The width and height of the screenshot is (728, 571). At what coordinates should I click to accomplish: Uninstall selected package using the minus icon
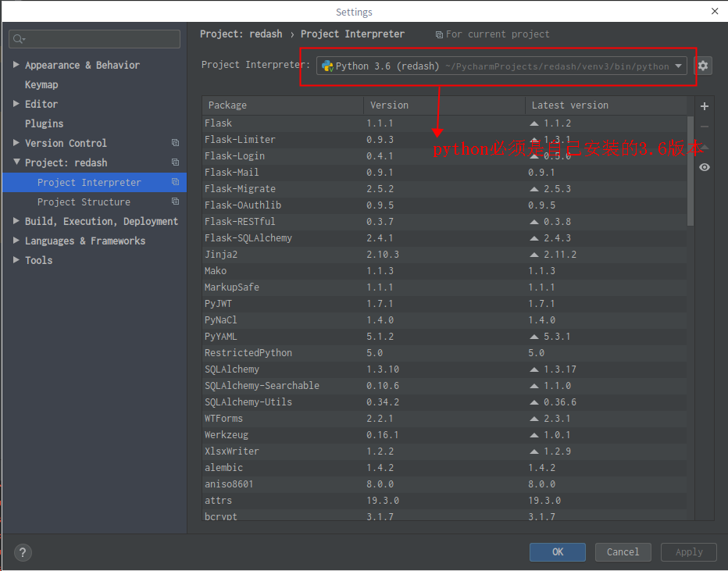pos(704,125)
